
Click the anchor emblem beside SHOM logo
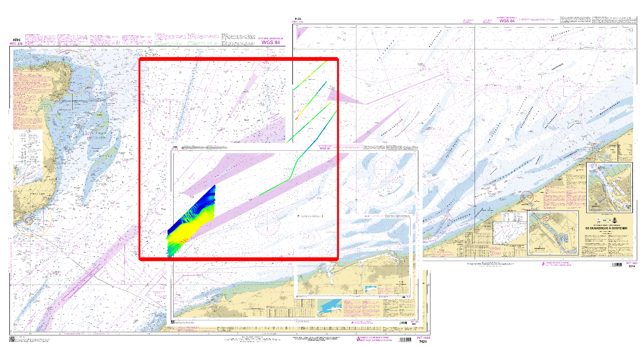(x=615, y=220)
